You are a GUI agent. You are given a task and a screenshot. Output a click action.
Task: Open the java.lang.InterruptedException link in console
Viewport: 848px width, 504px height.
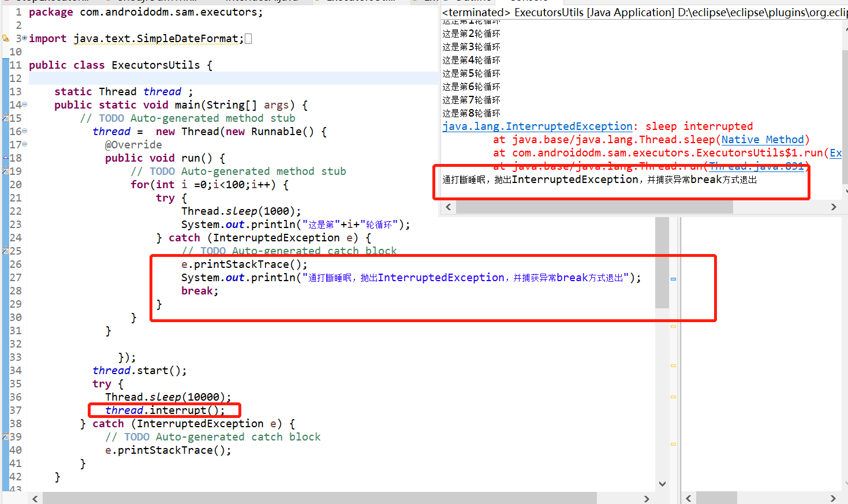[537, 126]
